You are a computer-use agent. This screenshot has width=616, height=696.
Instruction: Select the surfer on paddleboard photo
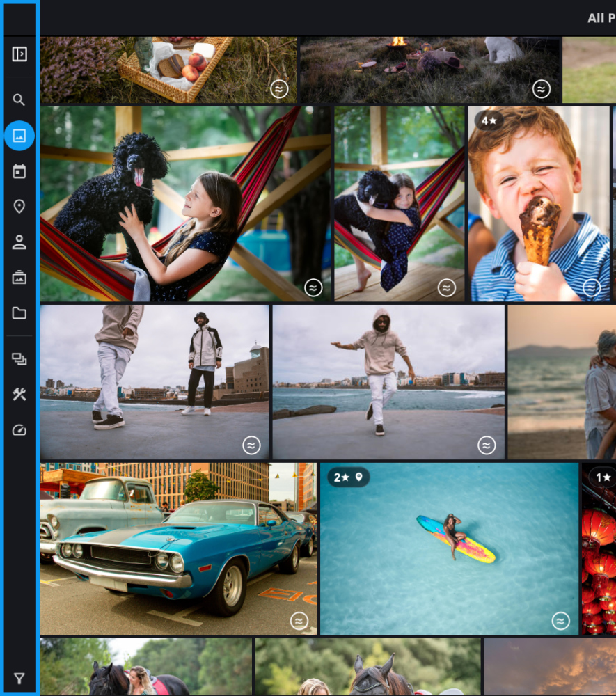click(449, 548)
